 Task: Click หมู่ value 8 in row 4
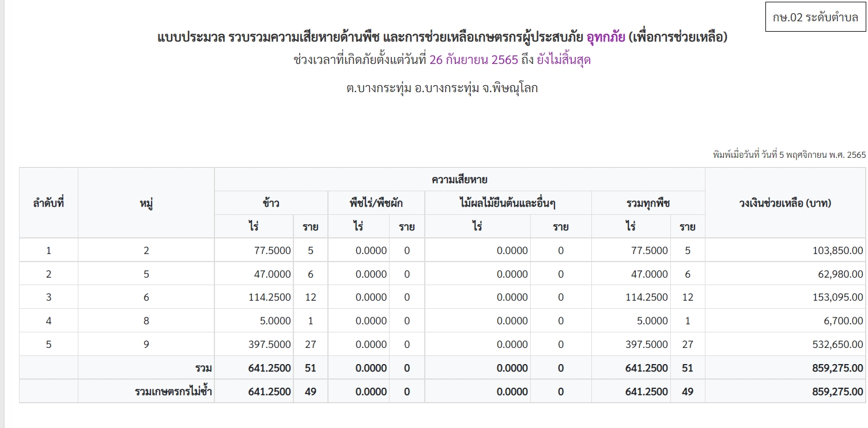146,321
